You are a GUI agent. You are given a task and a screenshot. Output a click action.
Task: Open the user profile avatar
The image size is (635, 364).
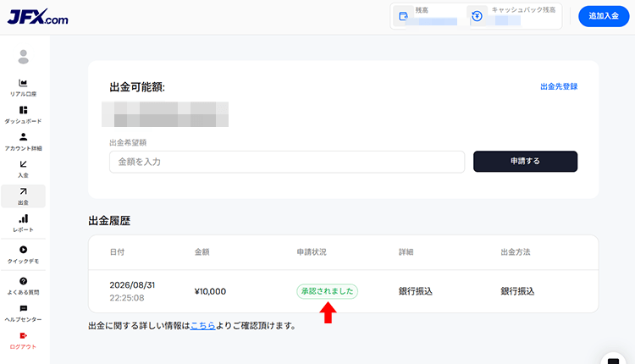pyautogui.click(x=24, y=57)
